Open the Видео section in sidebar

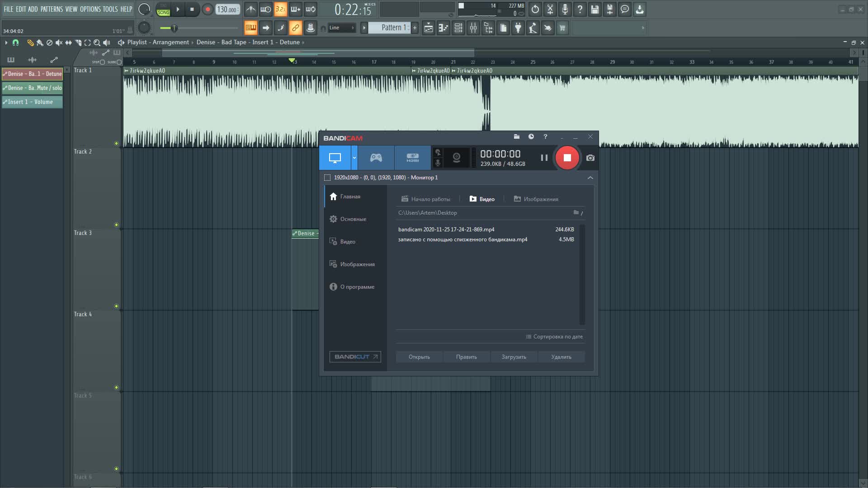coord(343,242)
